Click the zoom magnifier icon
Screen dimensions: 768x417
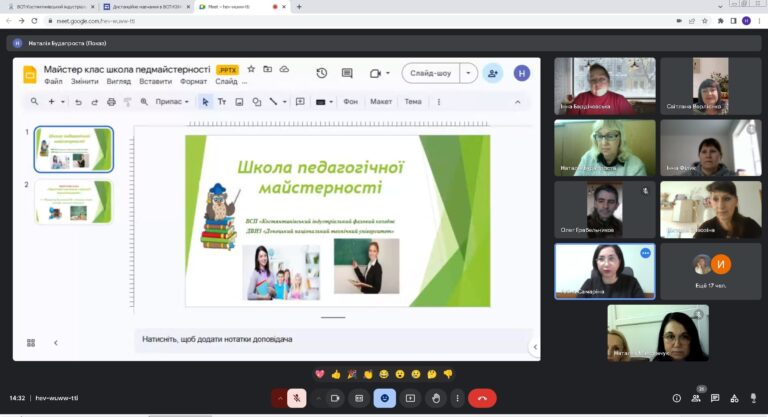[144, 102]
